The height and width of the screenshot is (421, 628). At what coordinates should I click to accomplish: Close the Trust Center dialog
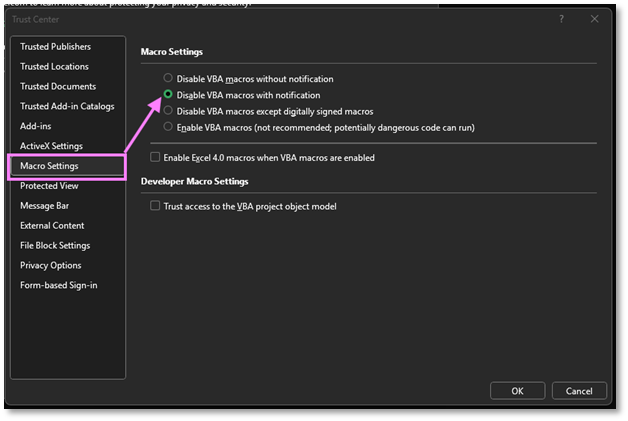[x=594, y=19]
